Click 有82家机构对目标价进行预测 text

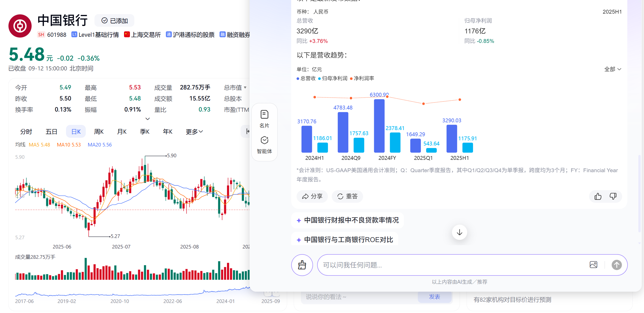click(x=512, y=300)
